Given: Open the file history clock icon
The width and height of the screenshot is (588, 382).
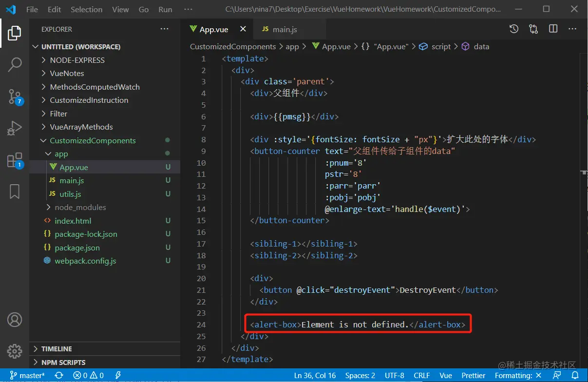Looking at the screenshot, I should tap(514, 29).
